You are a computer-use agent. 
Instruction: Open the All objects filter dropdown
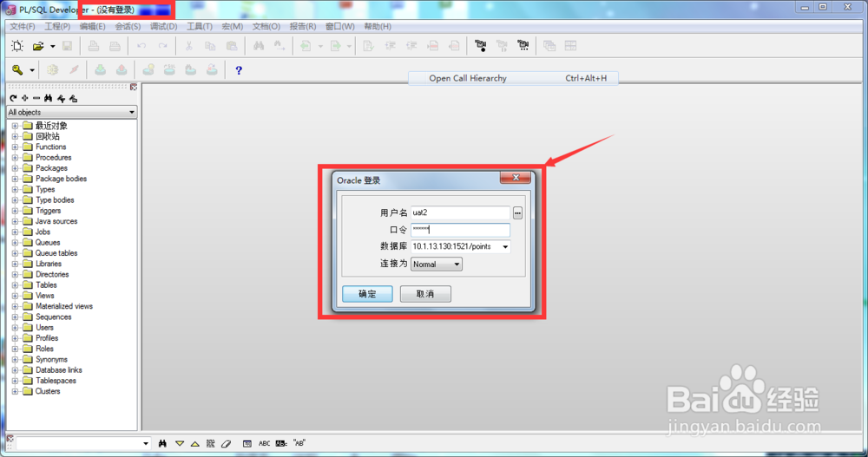pos(132,113)
